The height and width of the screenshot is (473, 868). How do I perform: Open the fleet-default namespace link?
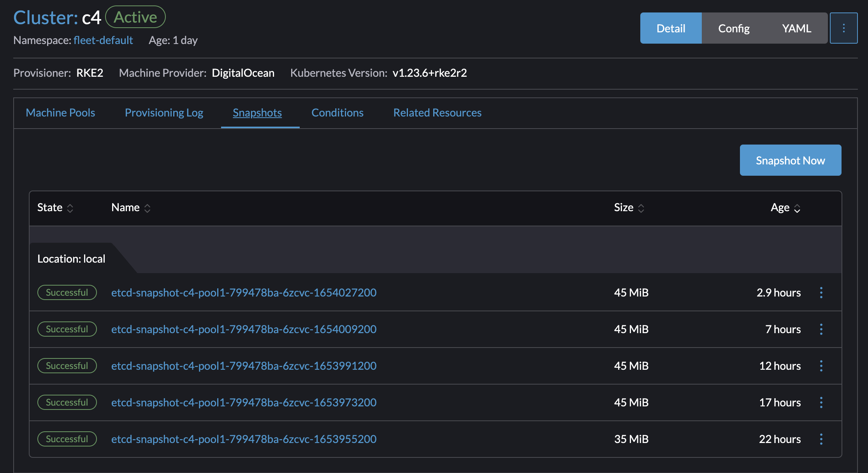pyautogui.click(x=103, y=40)
